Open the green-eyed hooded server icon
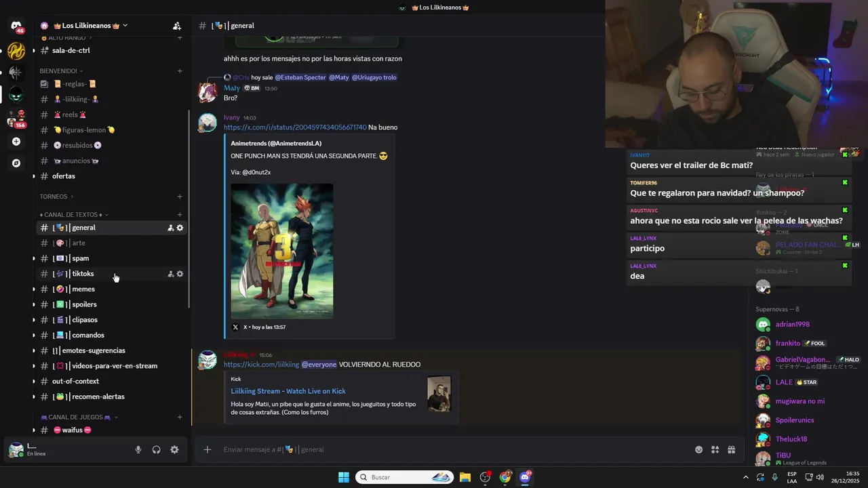Viewport: 868px width, 488px height. 16,94
